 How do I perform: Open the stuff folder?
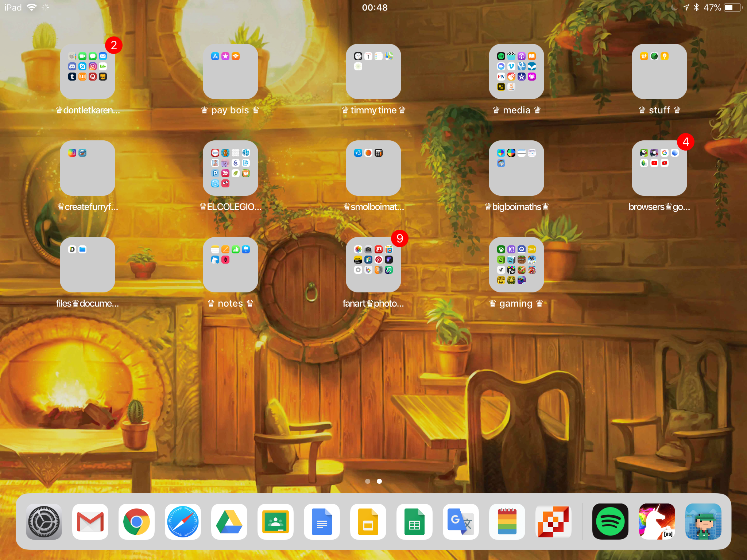click(x=659, y=71)
